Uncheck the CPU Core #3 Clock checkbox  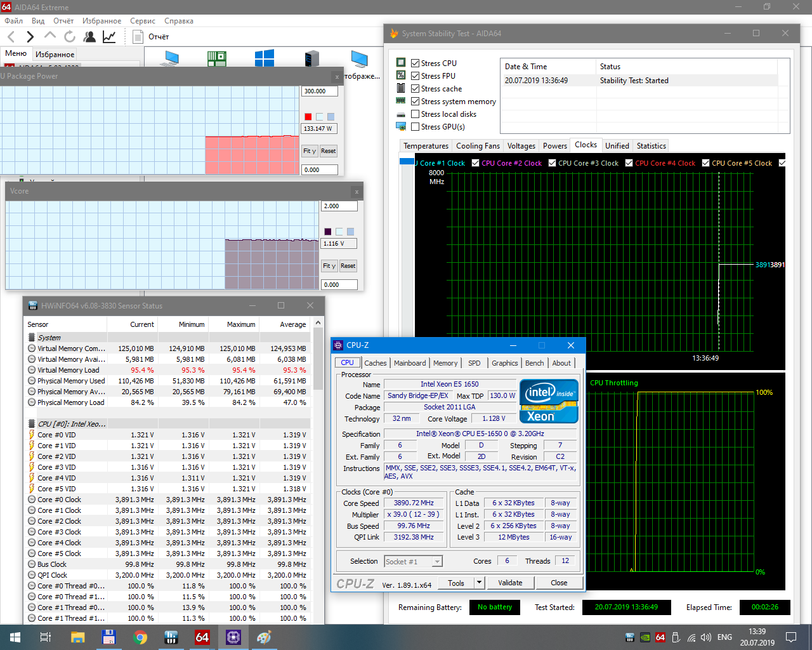point(552,163)
